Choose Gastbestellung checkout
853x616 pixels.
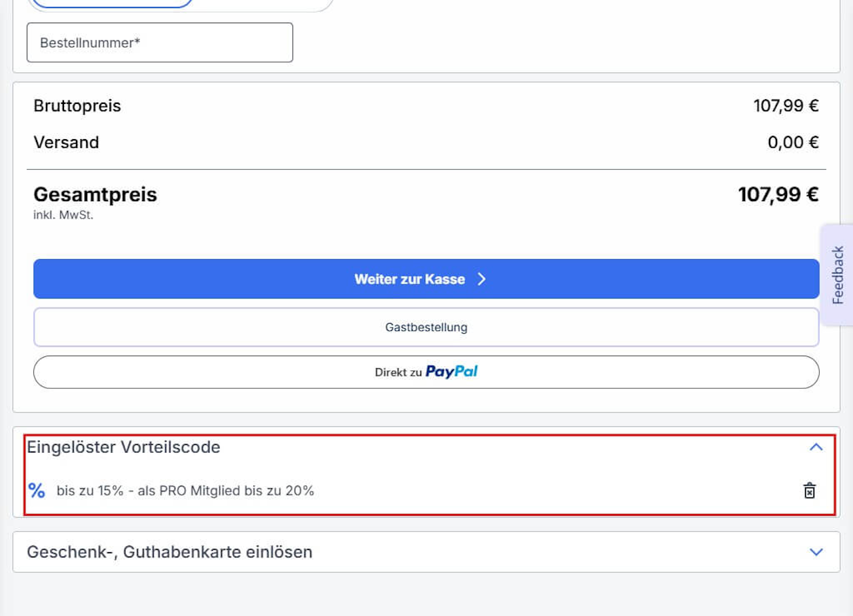pyautogui.click(x=426, y=327)
